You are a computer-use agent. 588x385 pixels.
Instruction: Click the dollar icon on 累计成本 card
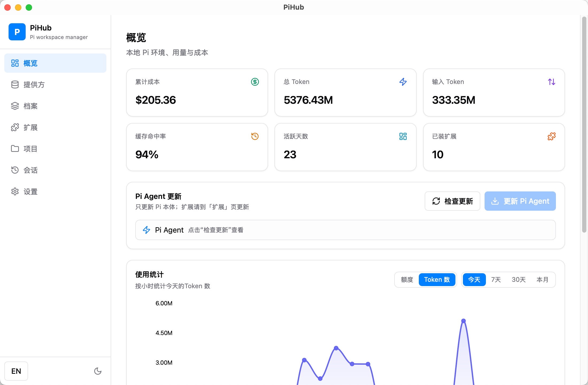pyautogui.click(x=255, y=82)
